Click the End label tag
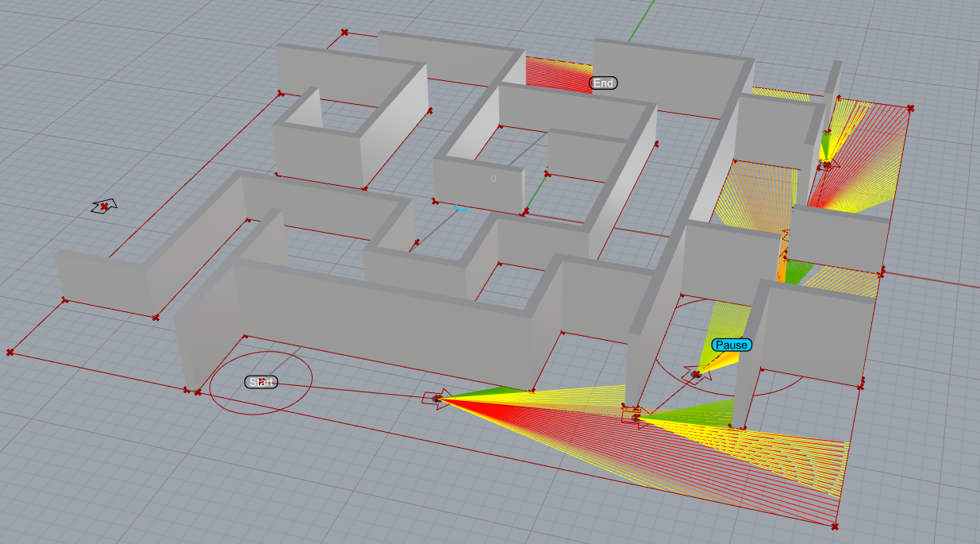This screenshot has height=544, width=980. (604, 83)
